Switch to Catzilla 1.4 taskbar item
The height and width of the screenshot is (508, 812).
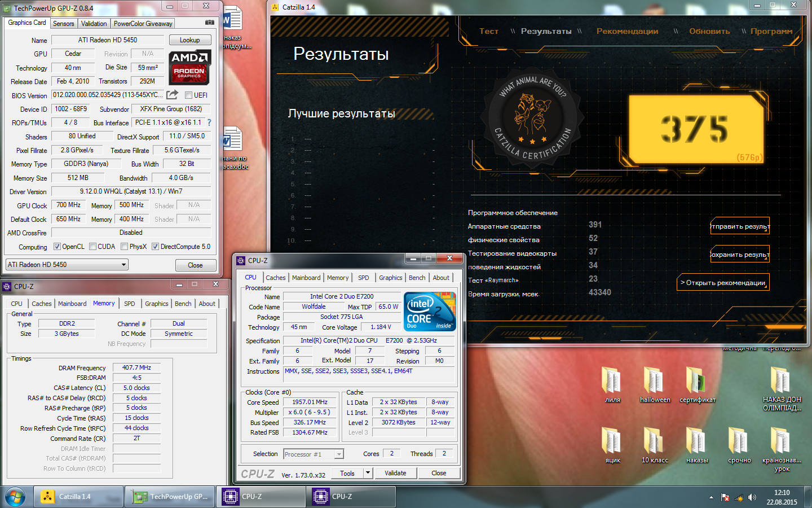(x=78, y=497)
